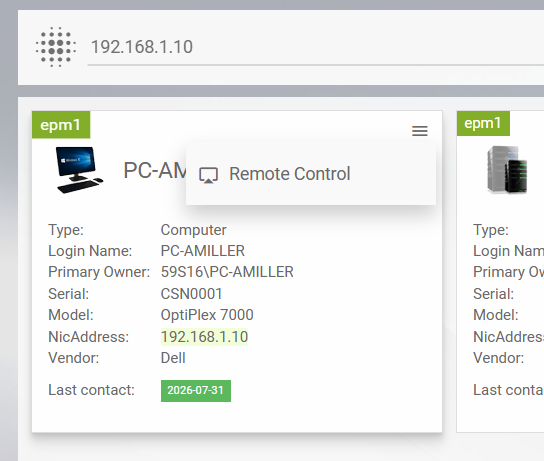The height and width of the screenshot is (461, 544).
Task: Click the Type label on second card
Action: tap(491, 230)
